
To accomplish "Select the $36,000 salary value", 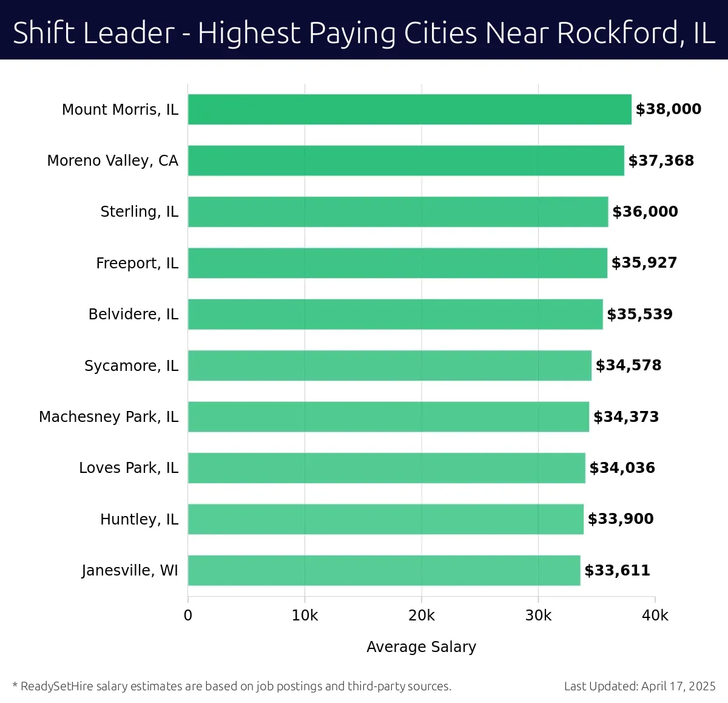I will click(x=645, y=212).
